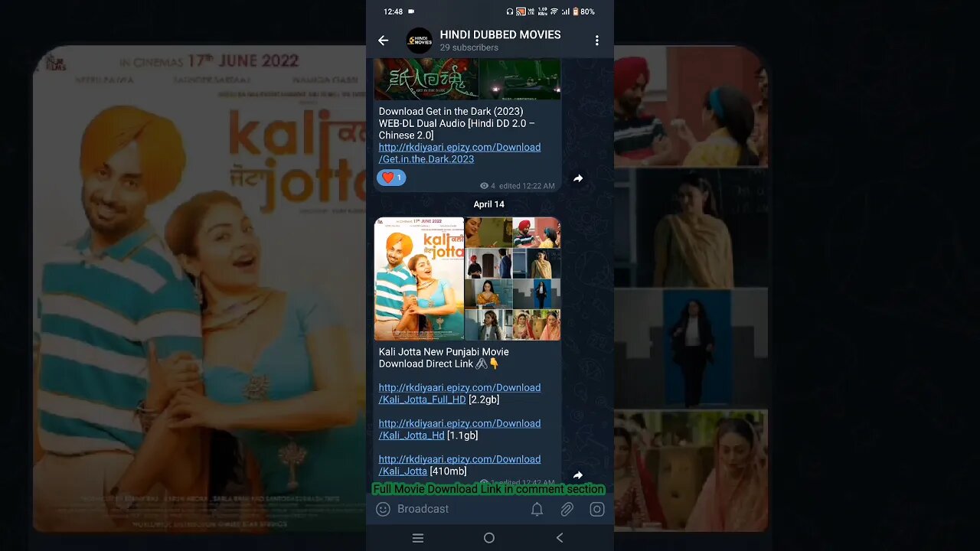Image resolution: width=980 pixels, height=551 pixels.
Task: Open HINDI DUBBED MOVIES channel title
Action: pos(500,34)
